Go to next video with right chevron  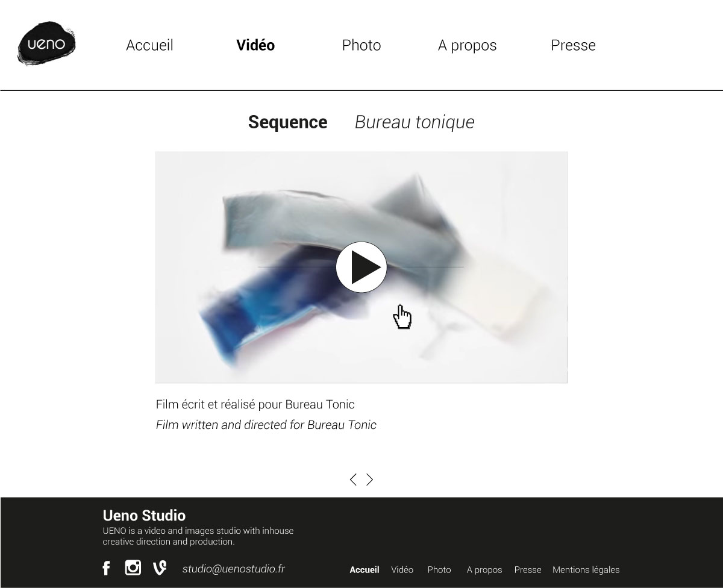pos(370,480)
